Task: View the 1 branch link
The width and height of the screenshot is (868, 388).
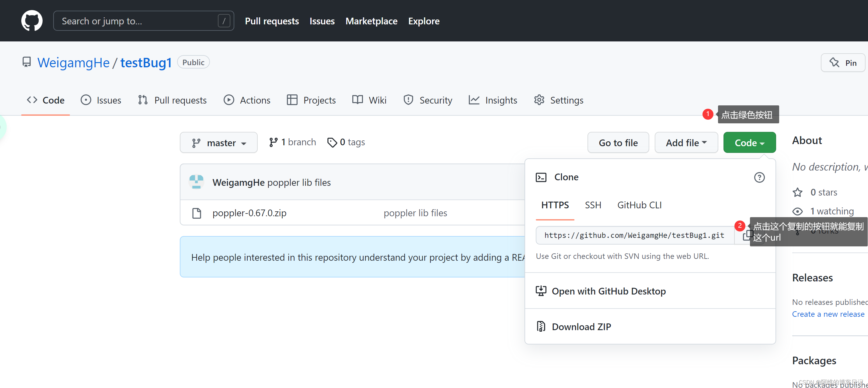Action: (292, 143)
